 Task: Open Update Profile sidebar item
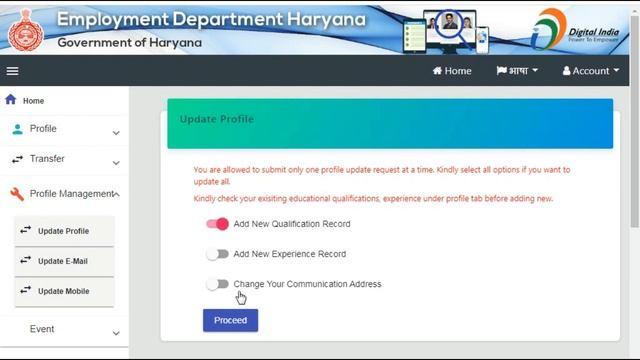[x=64, y=231]
